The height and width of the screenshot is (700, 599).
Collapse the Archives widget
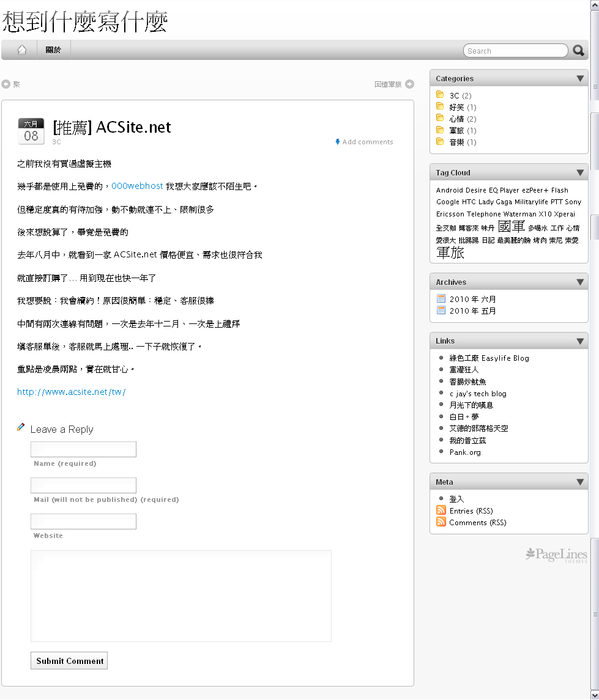580,282
